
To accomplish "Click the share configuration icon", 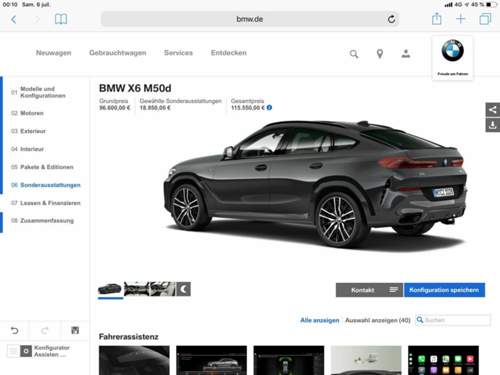I will coord(493,110).
